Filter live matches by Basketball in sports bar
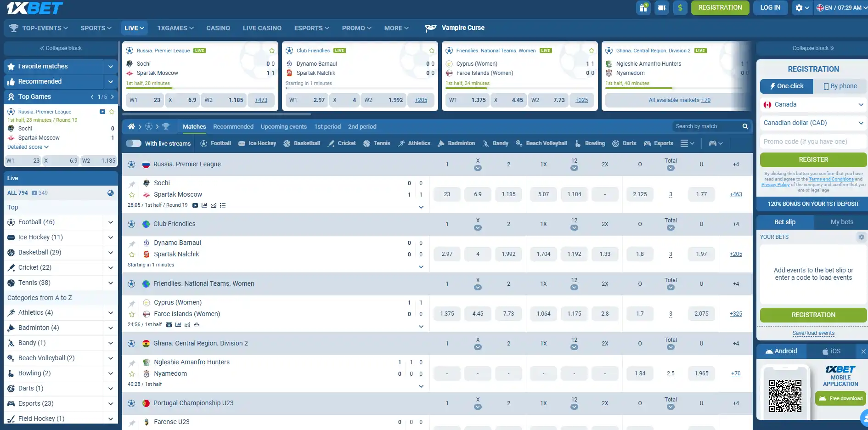The height and width of the screenshot is (430, 868). pos(302,143)
